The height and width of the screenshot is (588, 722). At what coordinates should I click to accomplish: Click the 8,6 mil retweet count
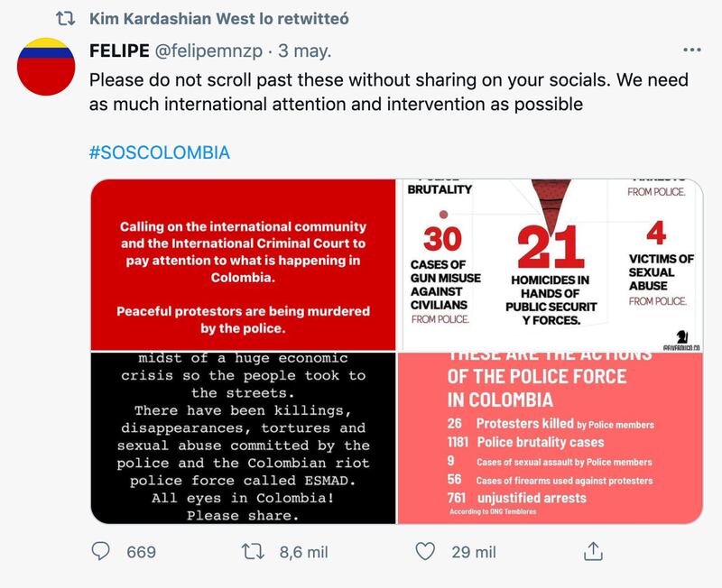coord(304,552)
